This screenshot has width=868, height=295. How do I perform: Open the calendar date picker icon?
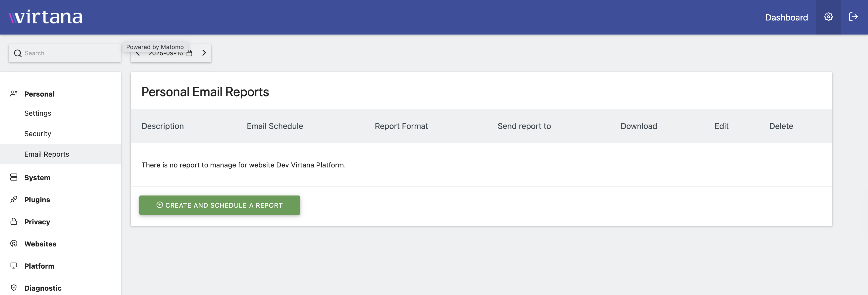coord(189,53)
